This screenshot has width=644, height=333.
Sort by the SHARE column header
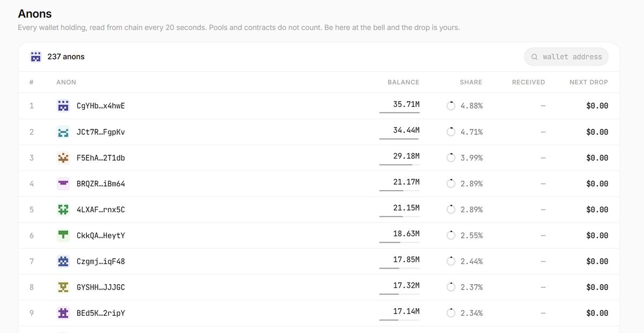pos(471,82)
